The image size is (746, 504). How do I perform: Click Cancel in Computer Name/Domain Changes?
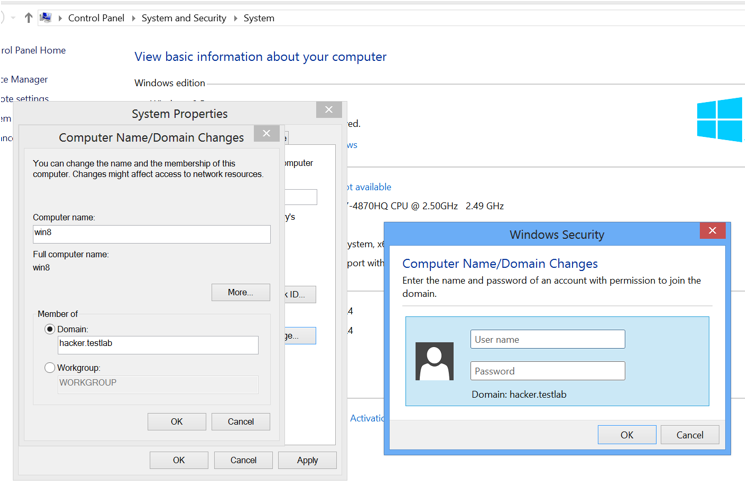[x=241, y=422]
